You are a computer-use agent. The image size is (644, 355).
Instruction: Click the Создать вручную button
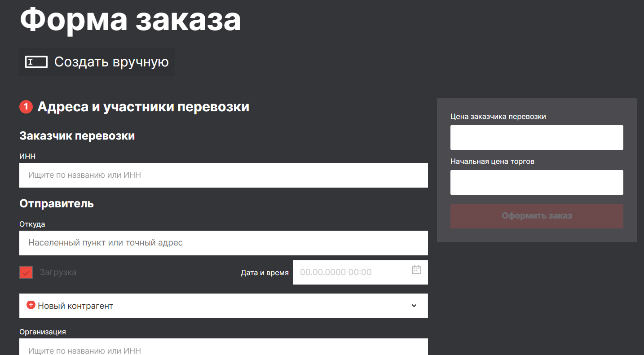click(97, 62)
